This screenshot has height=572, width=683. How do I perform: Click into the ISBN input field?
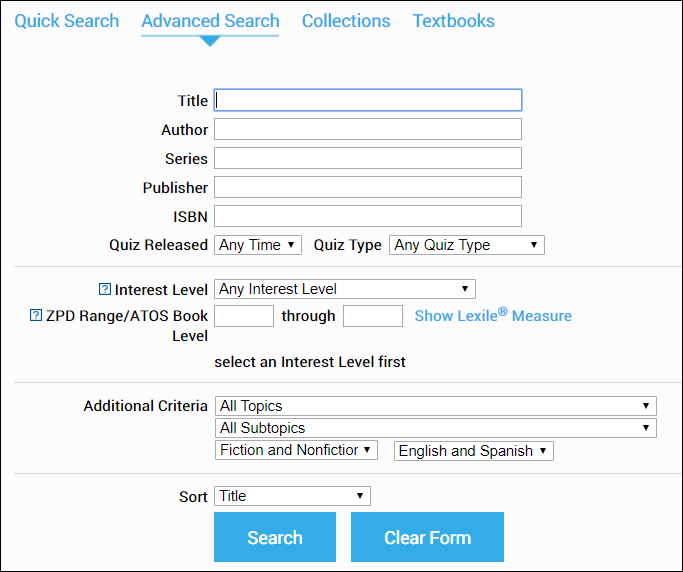point(367,216)
